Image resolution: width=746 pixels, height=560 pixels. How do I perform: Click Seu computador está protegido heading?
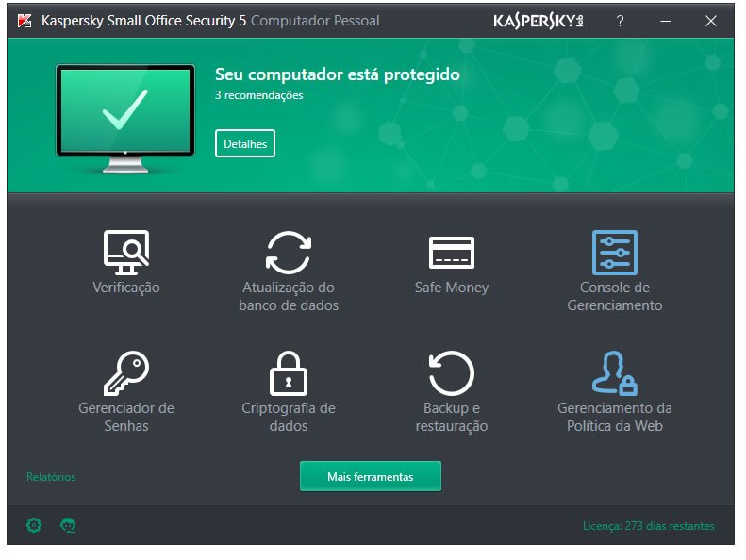click(338, 74)
